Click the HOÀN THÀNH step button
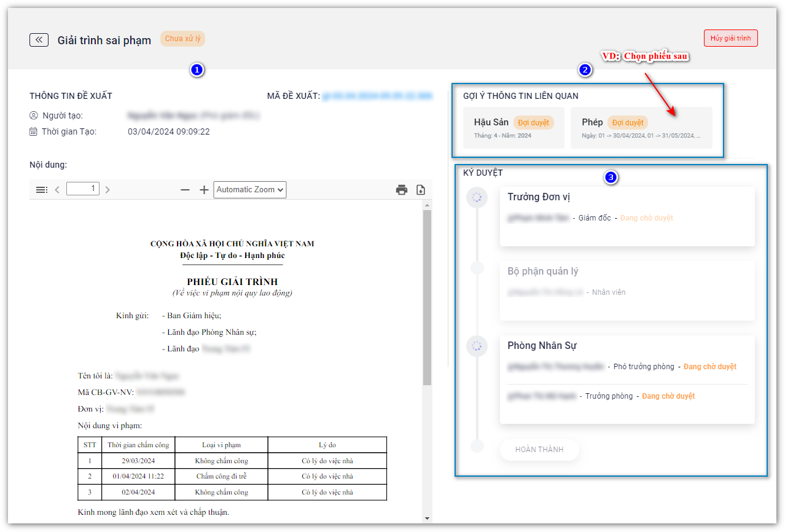Image resolution: width=785 pixels, height=532 pixels. [539, 450]
